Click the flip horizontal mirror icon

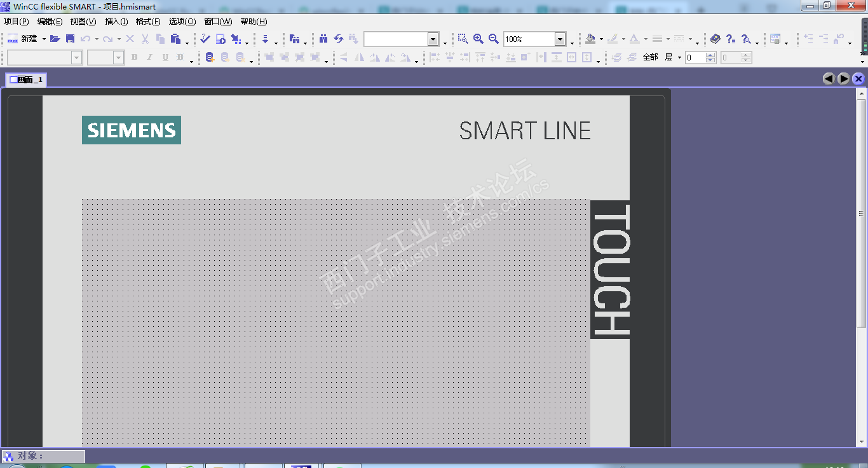click(360, 57)
